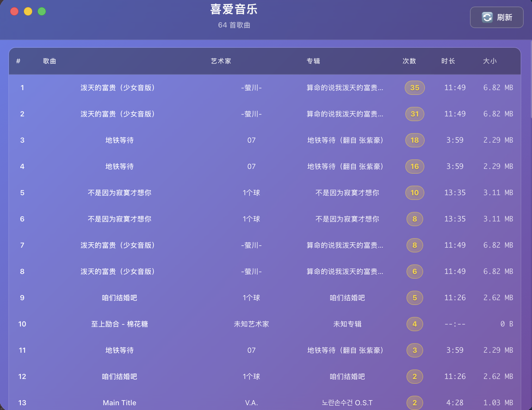This screenshot has width=532, height=410.
Task: Click the 喜爱音乐 window title
Action: click(x=233, y=9)
